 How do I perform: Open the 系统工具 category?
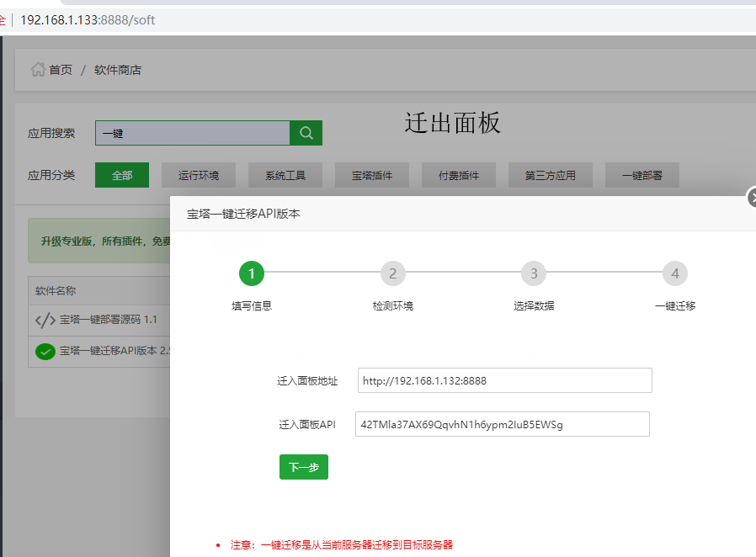[x=285, y=175]
